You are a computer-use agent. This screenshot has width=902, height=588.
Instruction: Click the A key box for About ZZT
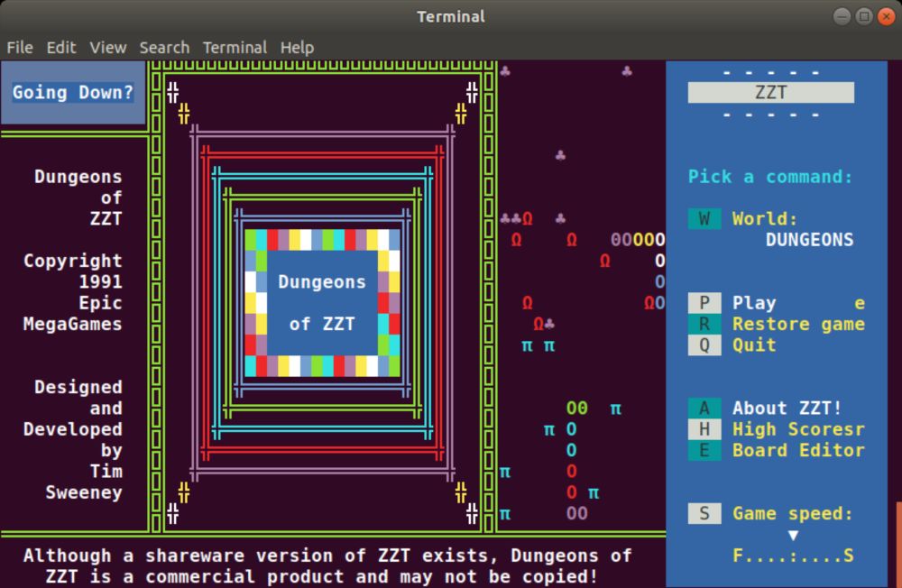704,408
